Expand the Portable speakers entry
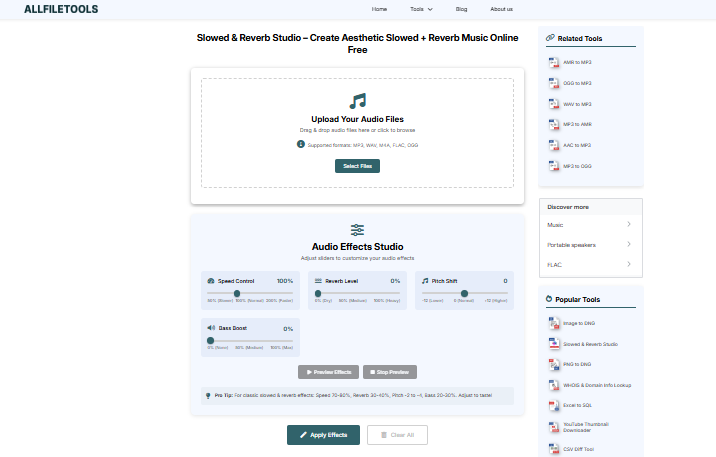 628,244
